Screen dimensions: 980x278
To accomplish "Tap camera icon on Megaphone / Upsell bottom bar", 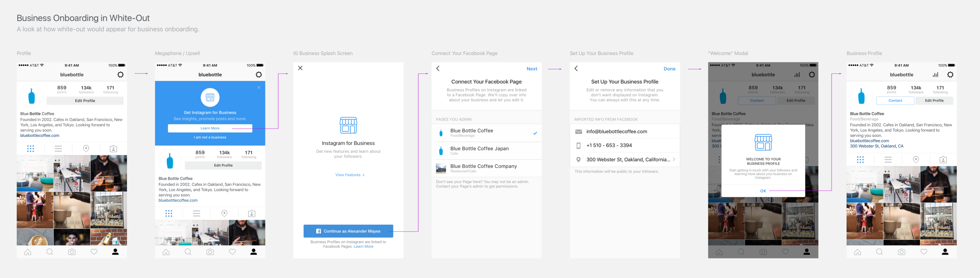I will 210,252.
